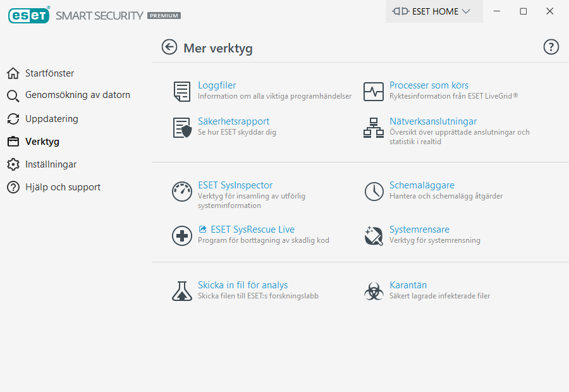The height and width of the screenshot is (392, 569).
Task: Select Startfönster in the sidebar
Action: (x=49, y=73)
